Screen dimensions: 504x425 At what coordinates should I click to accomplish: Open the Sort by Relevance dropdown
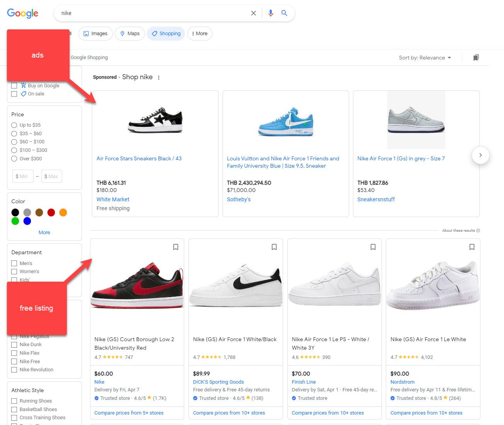click(425, 58)
